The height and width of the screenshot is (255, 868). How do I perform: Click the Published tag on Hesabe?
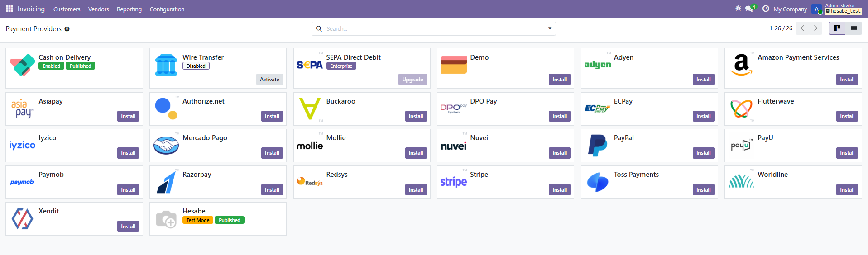coord(230,220)
